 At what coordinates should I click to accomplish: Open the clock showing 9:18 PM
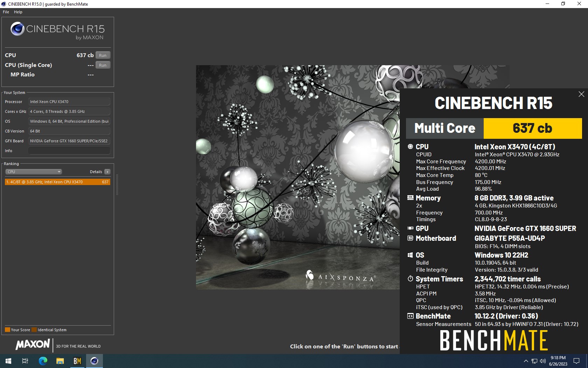558,361
